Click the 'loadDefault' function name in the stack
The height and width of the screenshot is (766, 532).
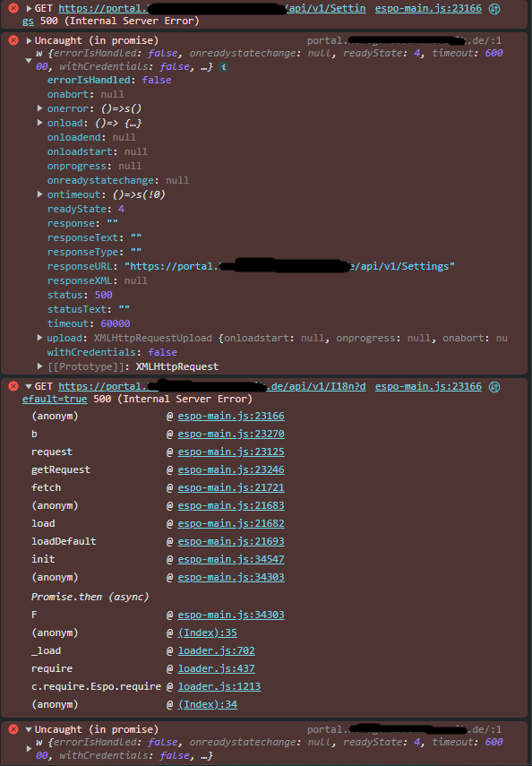64,541
